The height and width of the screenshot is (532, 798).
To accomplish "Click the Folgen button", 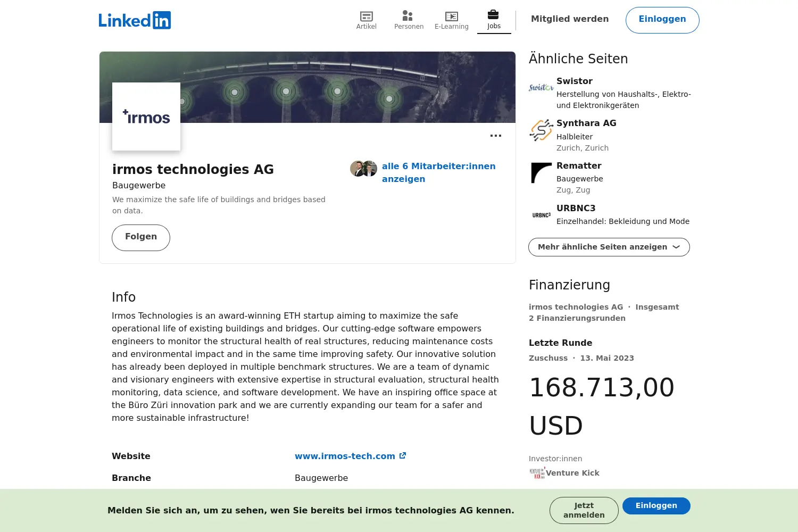I will coord(141,237).
